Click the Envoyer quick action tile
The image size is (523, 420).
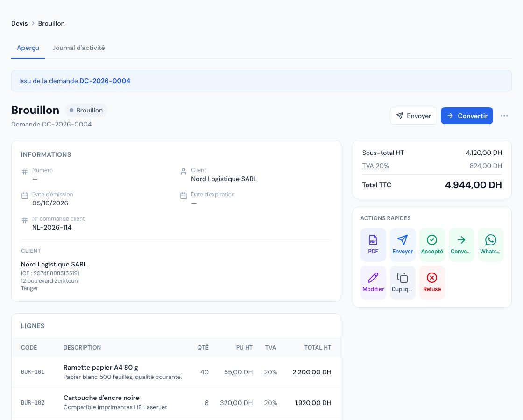[402, 245]
